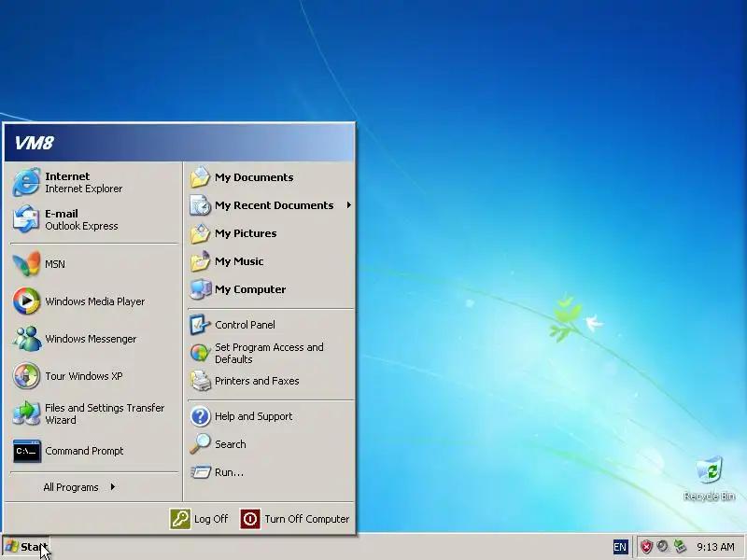Image resolution: width=747 pixels, height=560 pixels.
Task: Click the Start button
Action: coord(25,547)
